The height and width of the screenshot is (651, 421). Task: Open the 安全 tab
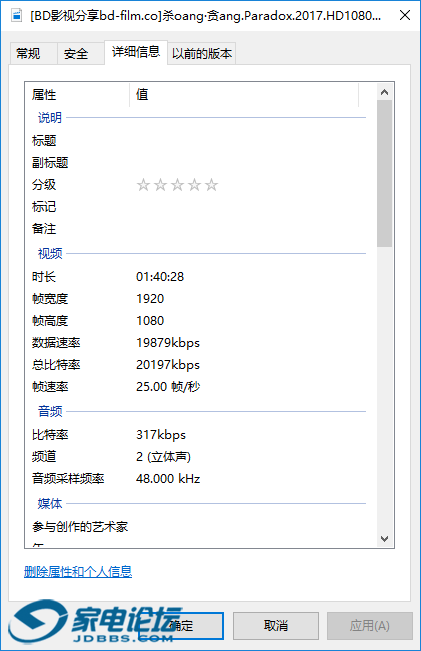[x=81, y=54]
